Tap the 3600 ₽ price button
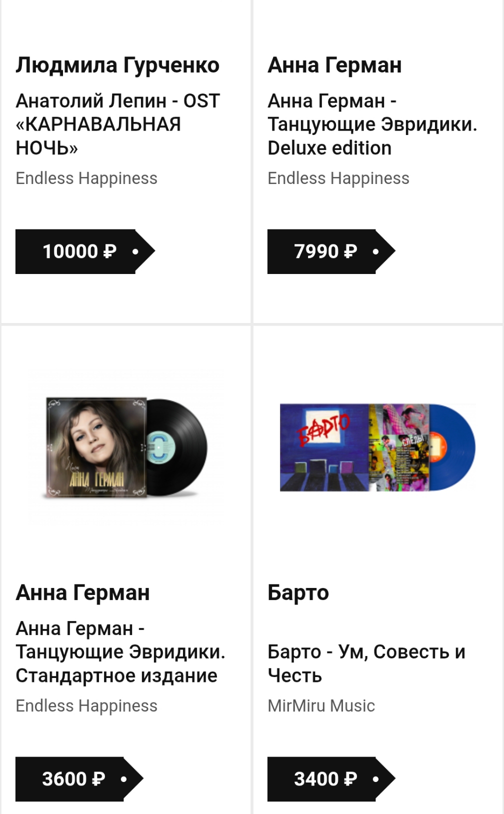Image resolution: width=504 pixels, height=814 pixels. click(74, 779)
